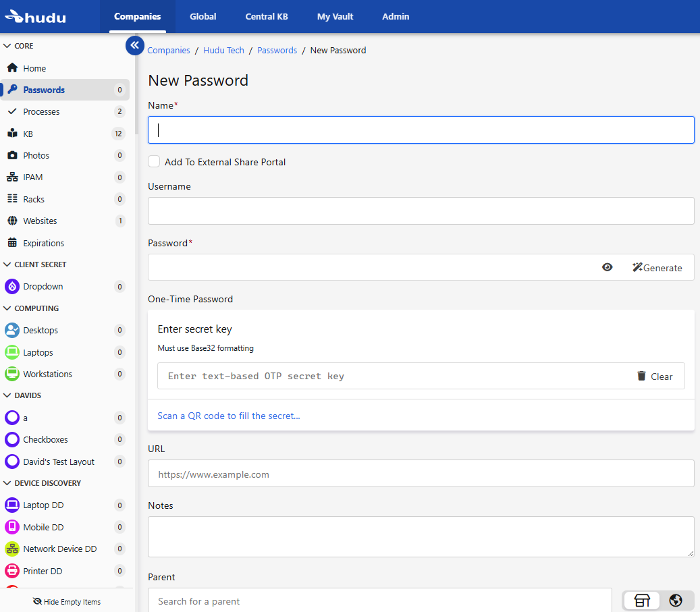The image size is (700, 612).
Task: Open the Admin tab
Action: (x=396, y=16)
